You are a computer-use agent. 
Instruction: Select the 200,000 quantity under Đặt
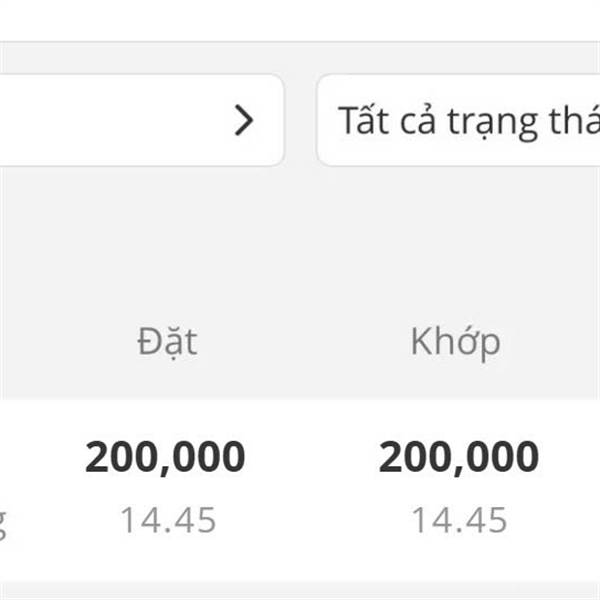tap(165, 458)
